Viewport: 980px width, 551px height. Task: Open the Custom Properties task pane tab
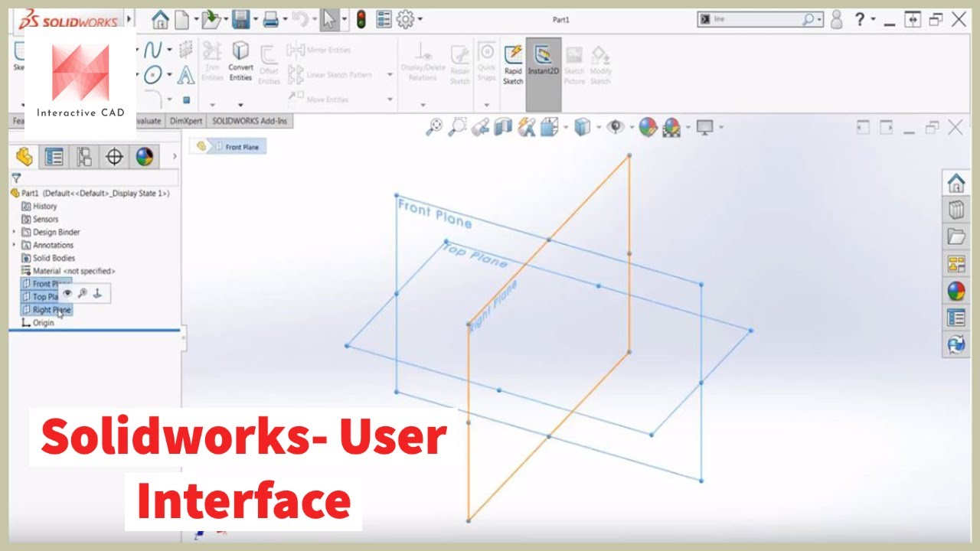955,318
